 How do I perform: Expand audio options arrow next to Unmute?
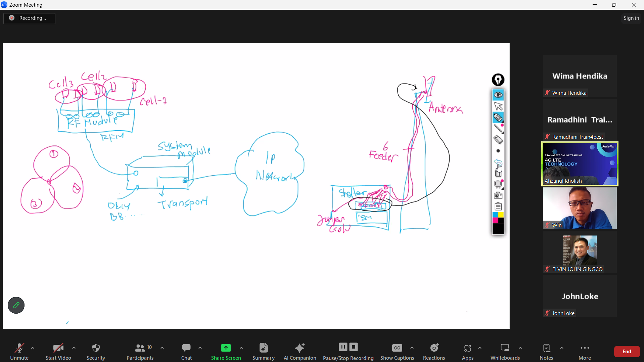click(x=33, y=348)
